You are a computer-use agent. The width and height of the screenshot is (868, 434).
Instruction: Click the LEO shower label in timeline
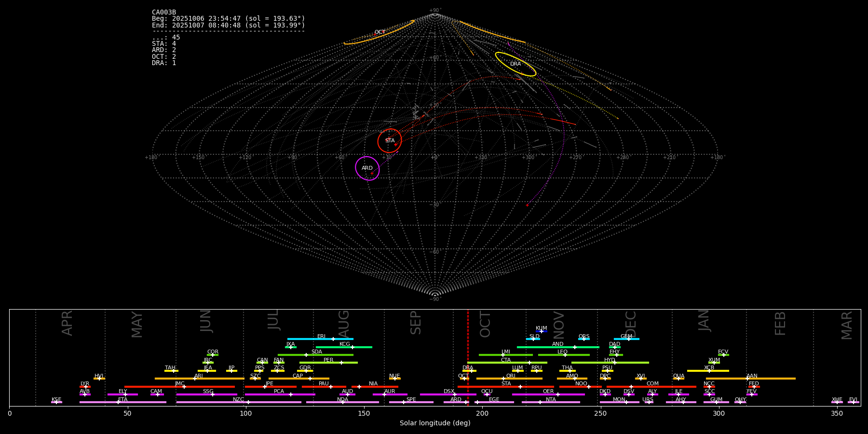[x=562, y=352]
